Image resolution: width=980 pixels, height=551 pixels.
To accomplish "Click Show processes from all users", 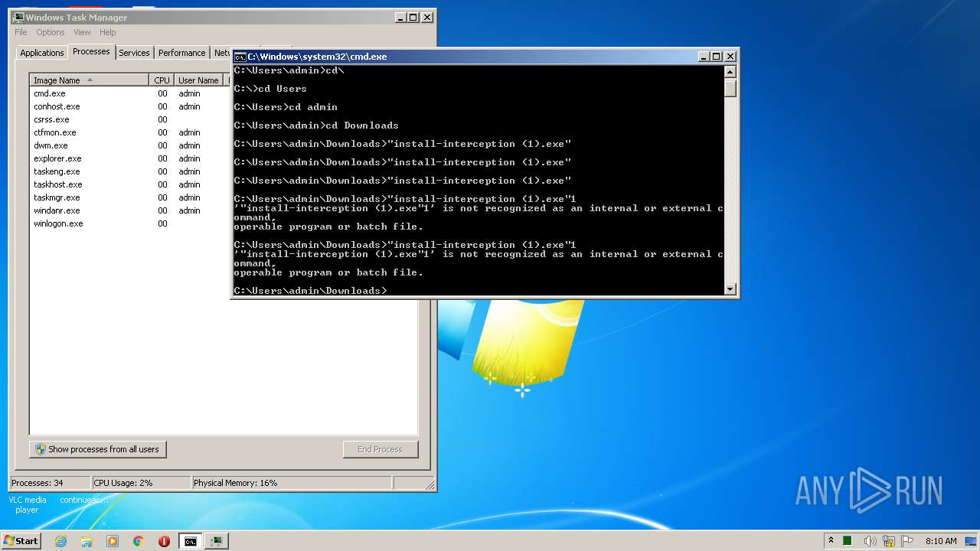I will click(x=97, y=449).
